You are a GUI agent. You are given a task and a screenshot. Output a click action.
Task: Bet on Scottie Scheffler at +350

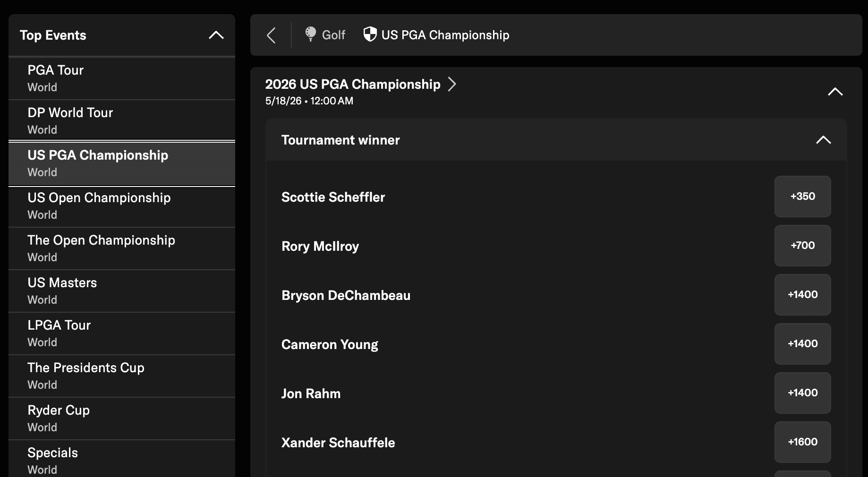point(802,196)
